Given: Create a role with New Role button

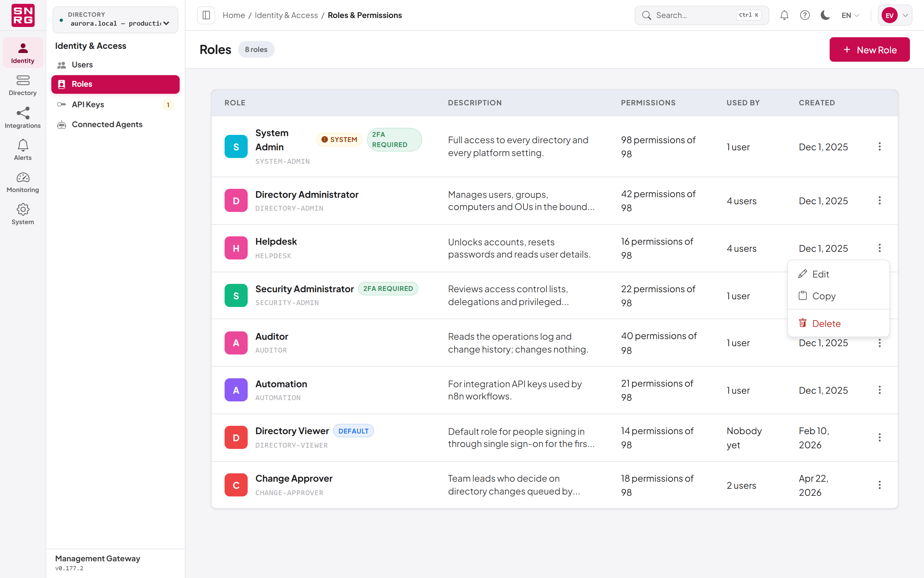Looking at the screenshot, I should tap(869, 50).
